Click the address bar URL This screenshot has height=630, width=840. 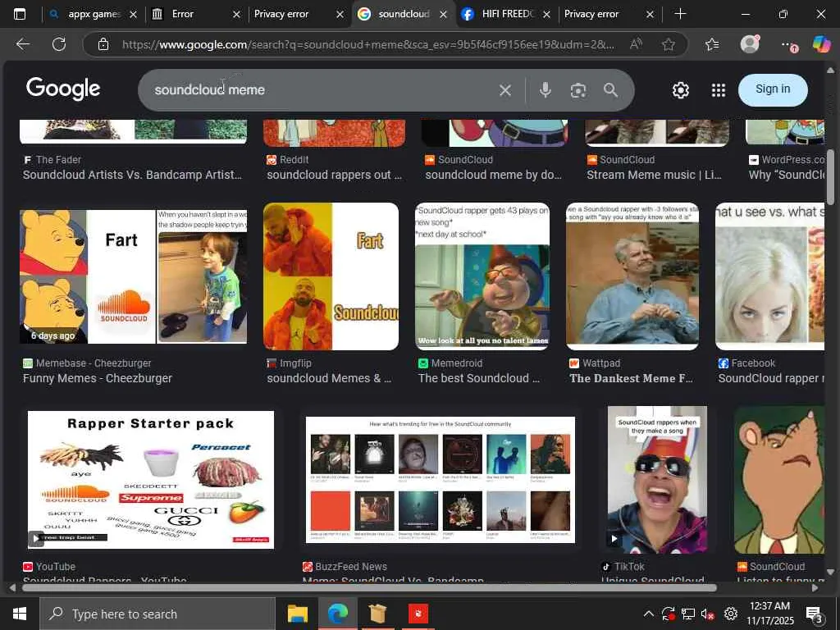[x=367, y=44]
